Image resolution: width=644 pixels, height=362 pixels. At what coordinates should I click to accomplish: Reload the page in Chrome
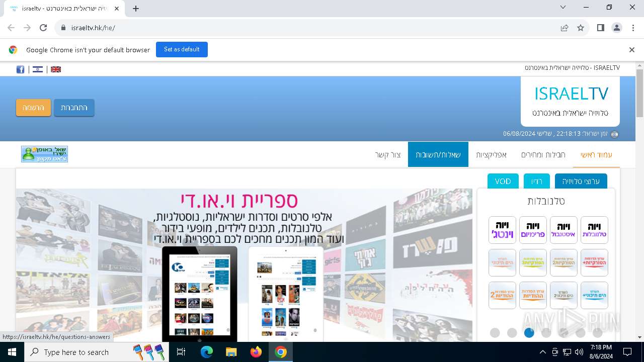click(x=43, y=28)
